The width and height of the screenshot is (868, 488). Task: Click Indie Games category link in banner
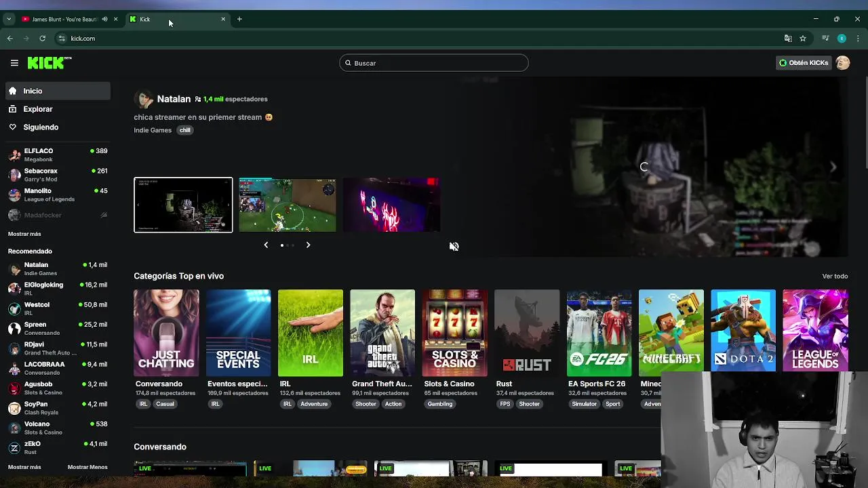tap(153, 130)
